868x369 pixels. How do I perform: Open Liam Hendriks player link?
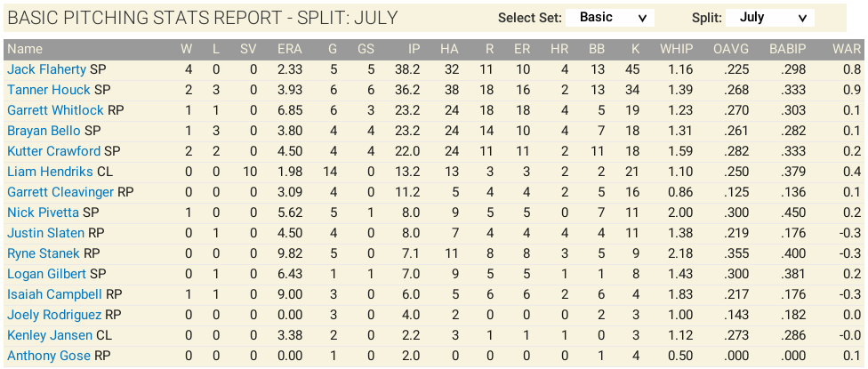point(50,172)
